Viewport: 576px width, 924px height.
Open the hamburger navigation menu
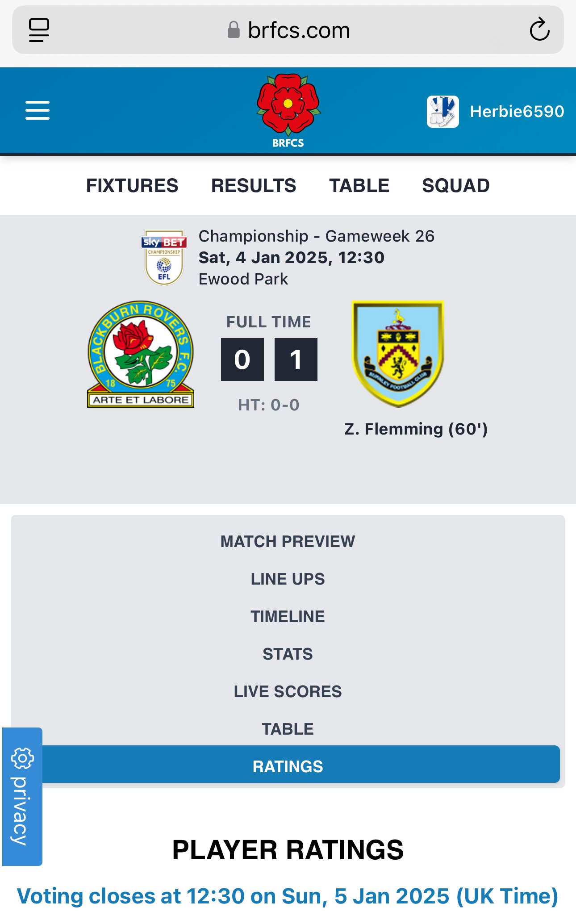point(38,110)
